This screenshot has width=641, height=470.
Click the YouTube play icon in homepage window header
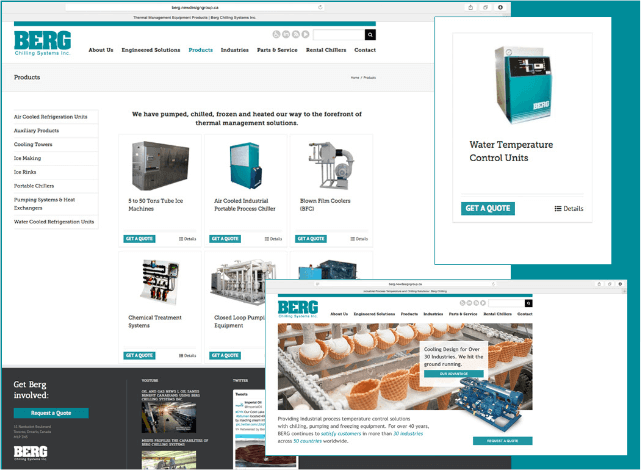pos(483,303)
